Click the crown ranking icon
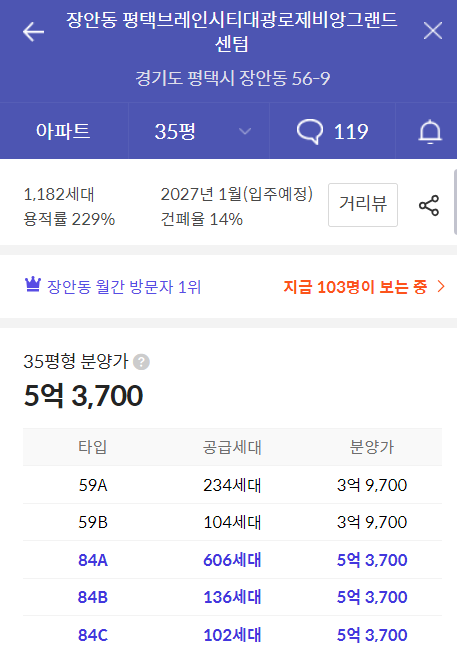This screenshot has width=457, height=664. (33, 285)
